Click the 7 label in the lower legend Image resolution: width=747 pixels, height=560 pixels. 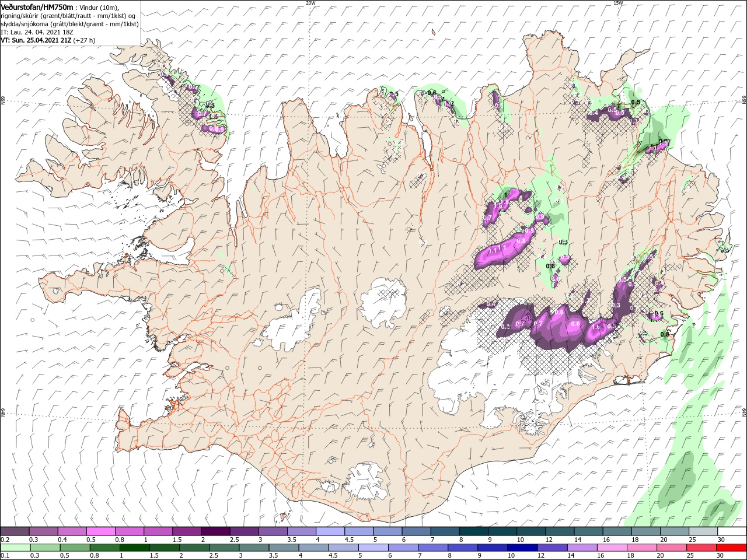tap(420, 555)
